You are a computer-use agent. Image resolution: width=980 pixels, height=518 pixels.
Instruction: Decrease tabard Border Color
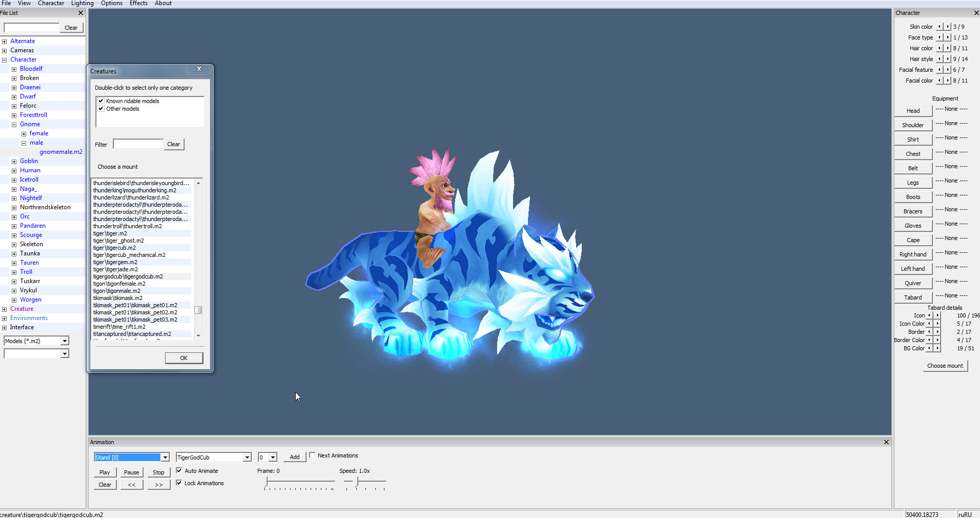tap(929, 340)
